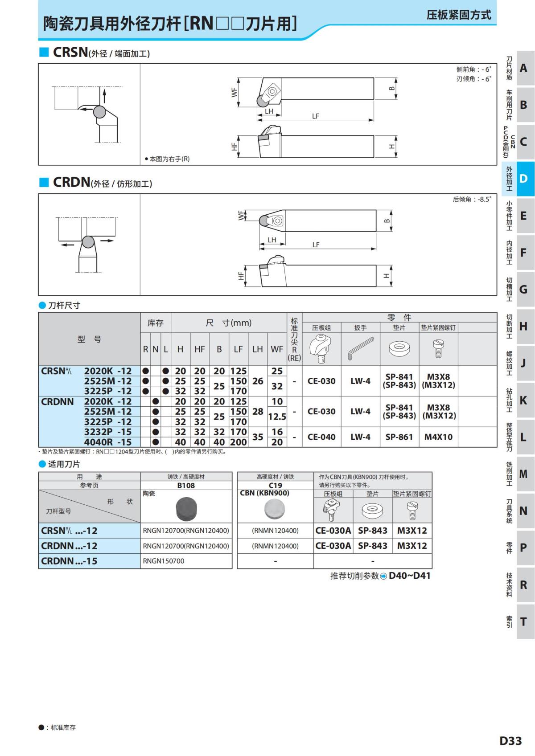This screenshot has width=535, height=756.
Task: Click the screw icon in CBN parts table
Action: tap(412, 511)
